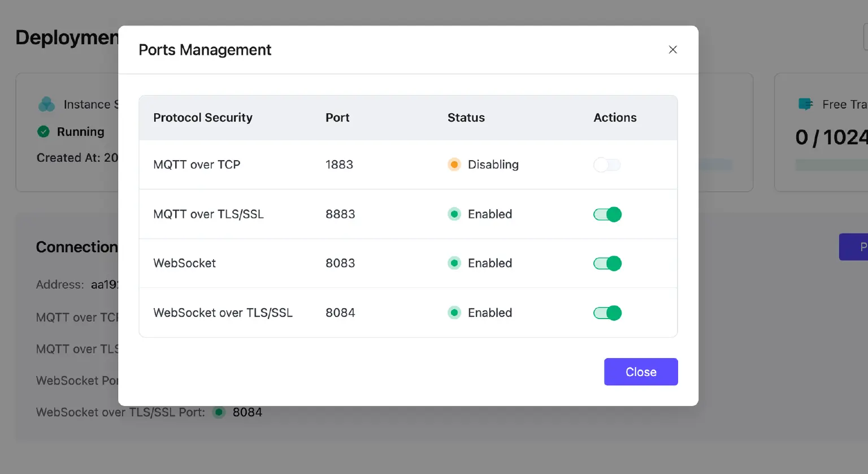Image resolution: width=868 pixels, height=474 pixels.
Task: Click the purple button at right edge
Action: click(854, 247)
